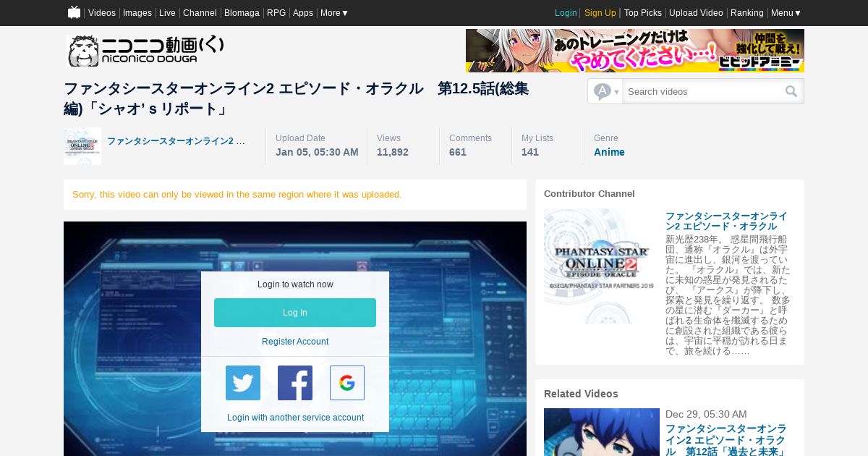Click the Views count 11,892
Viewport: 868px width, 456px height.
(393, 152)
